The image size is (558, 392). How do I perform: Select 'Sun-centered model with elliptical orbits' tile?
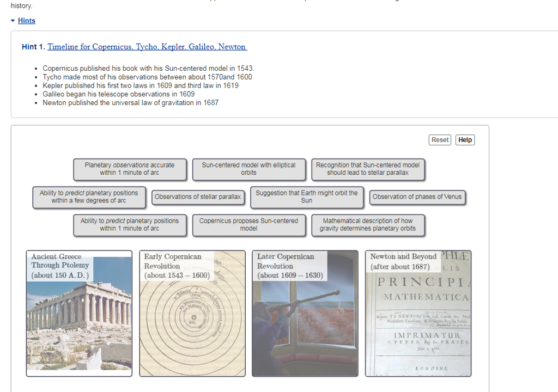point(248,169)
